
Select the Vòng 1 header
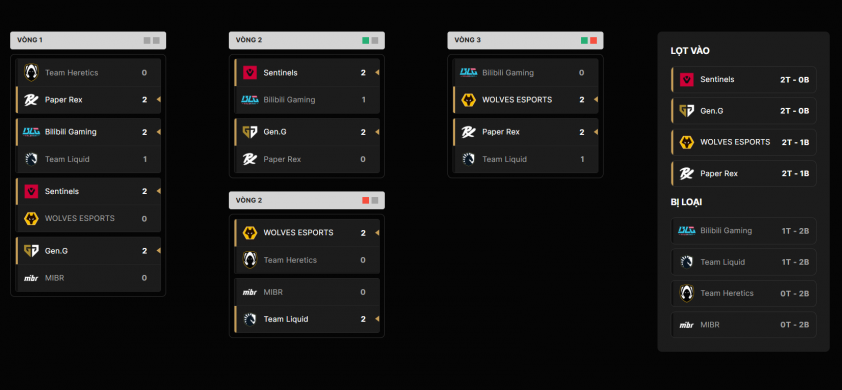[88, 40]
